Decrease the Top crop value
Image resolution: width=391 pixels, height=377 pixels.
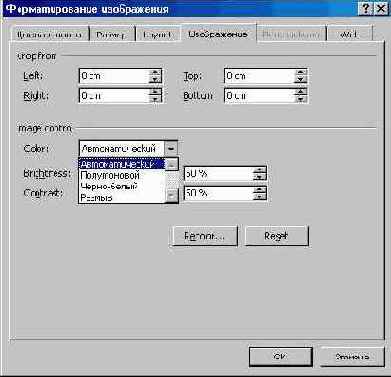click(x=301, y=79)
